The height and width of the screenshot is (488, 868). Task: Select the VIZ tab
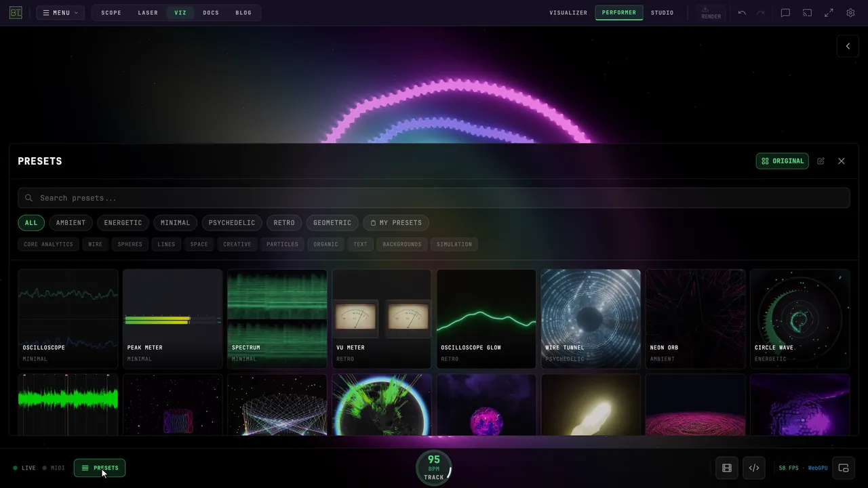coord(180,13)
